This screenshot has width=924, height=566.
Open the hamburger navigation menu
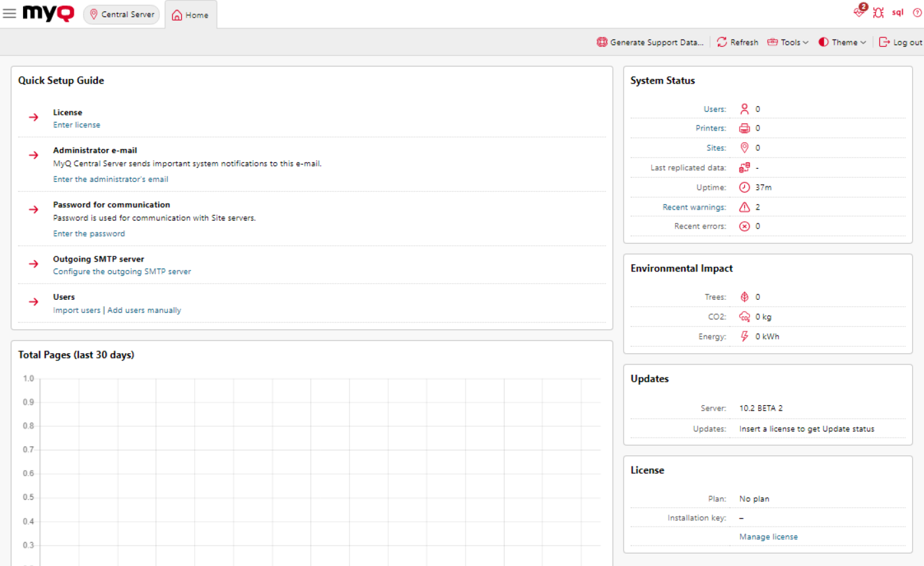click(x=9, y=13)
